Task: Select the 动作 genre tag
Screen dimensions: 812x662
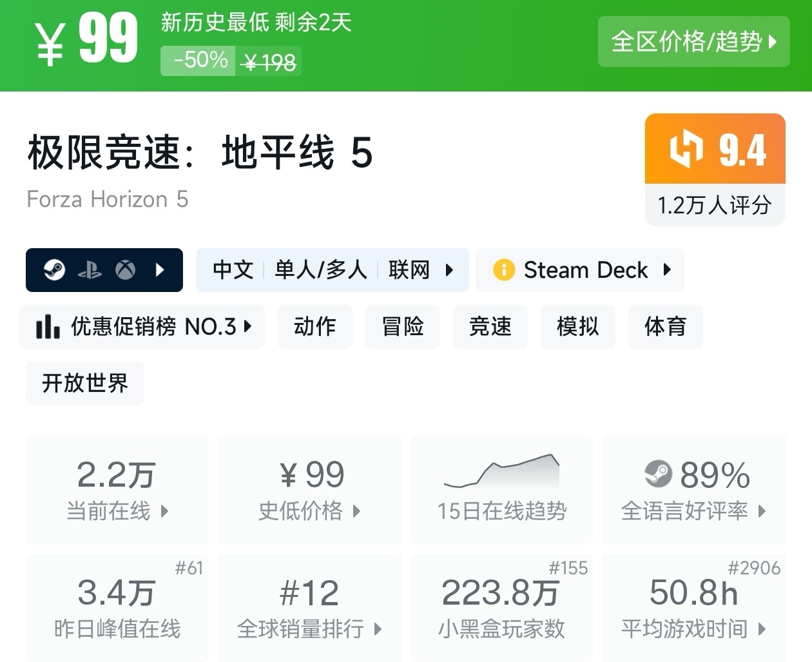Action: click(x=314, y=327)
